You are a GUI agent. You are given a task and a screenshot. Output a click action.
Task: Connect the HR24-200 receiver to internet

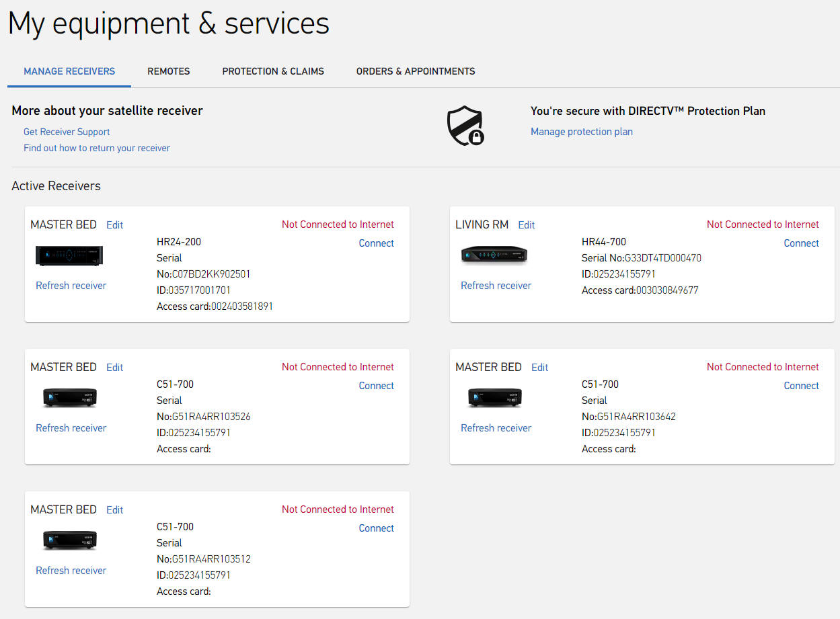pos(377,243)
